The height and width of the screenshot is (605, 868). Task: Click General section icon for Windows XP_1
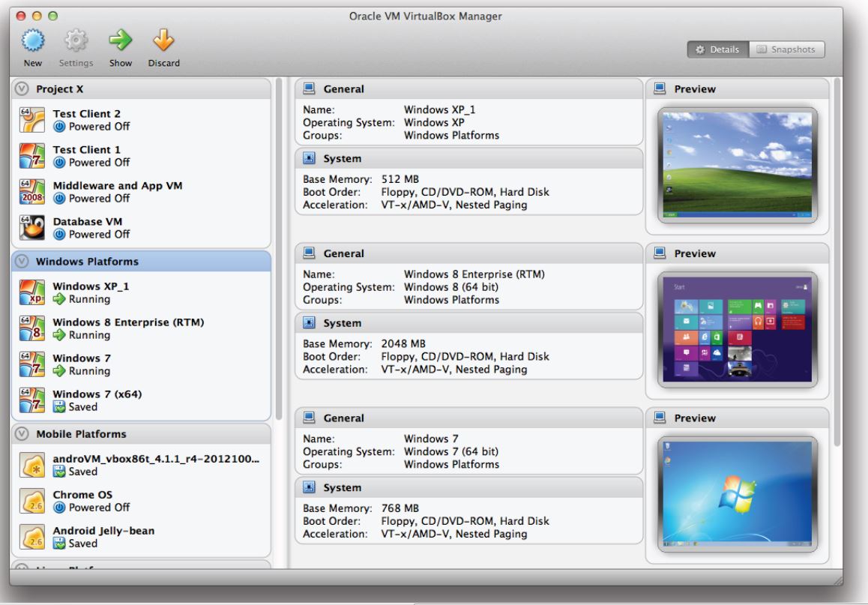(x=309, y=88)
